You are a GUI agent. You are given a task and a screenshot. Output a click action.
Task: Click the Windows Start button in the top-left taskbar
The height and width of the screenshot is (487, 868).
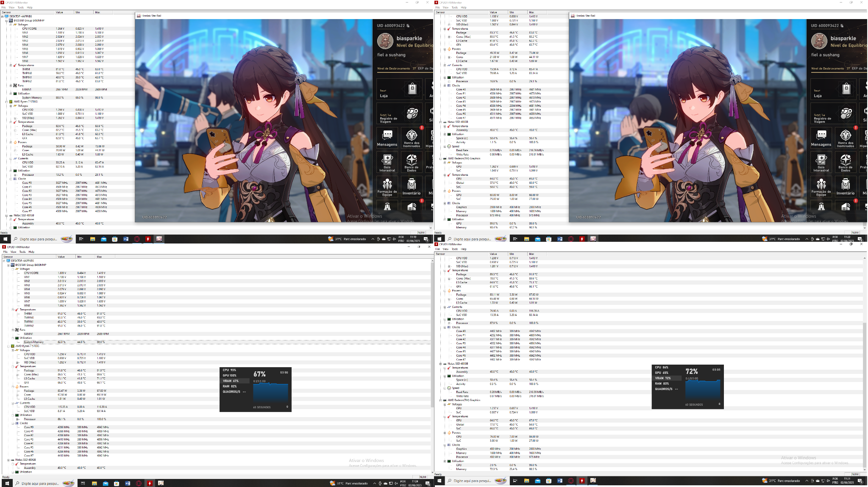click(6, 239)
